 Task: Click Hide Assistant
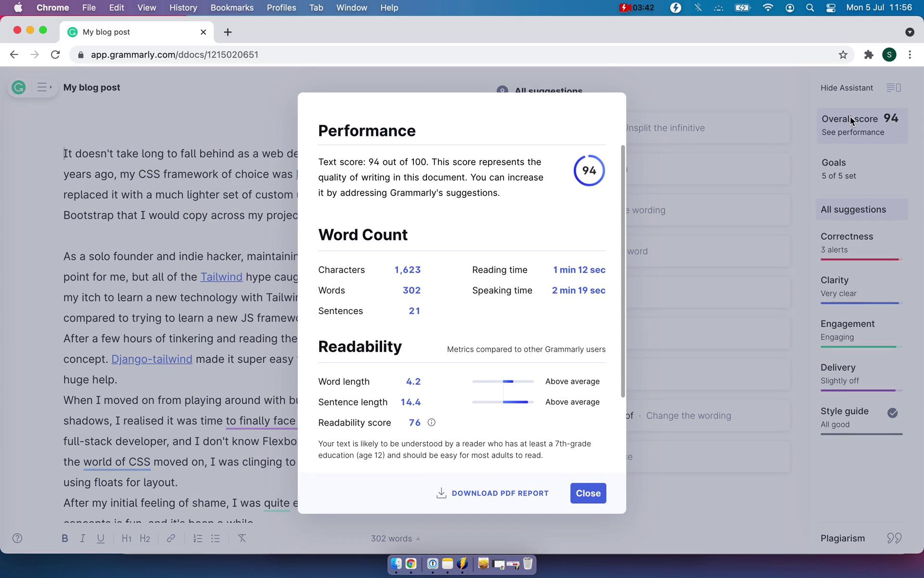pyautogui.click(x=847, y=88)
